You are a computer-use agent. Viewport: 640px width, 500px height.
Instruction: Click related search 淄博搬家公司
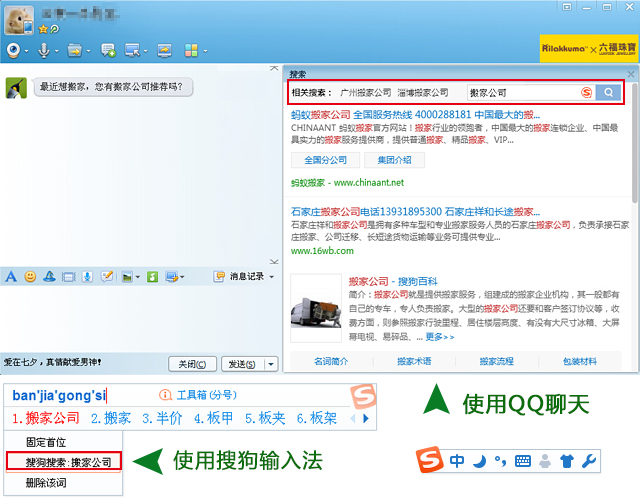tap(423, 93)
